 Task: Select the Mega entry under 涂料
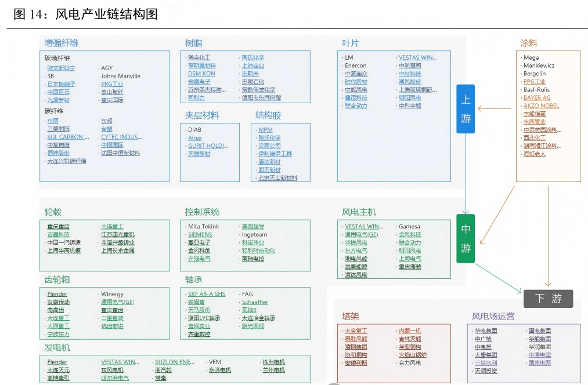[531, 57]
